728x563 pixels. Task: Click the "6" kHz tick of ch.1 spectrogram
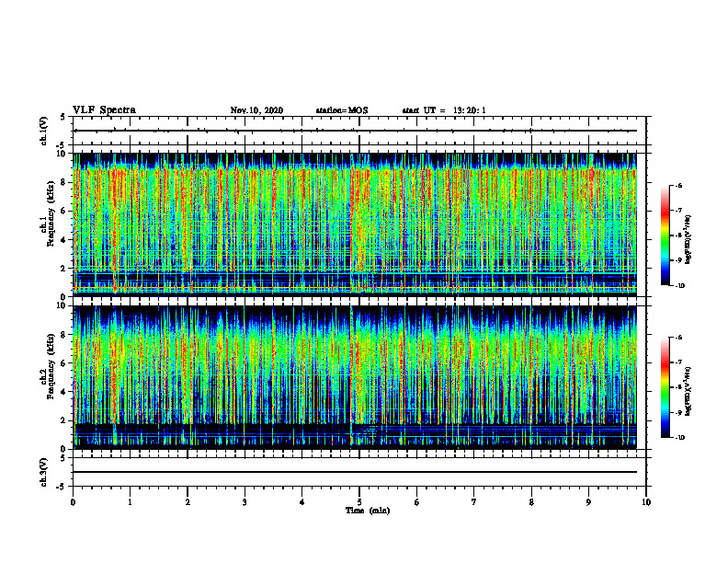(x=63, y=211)
